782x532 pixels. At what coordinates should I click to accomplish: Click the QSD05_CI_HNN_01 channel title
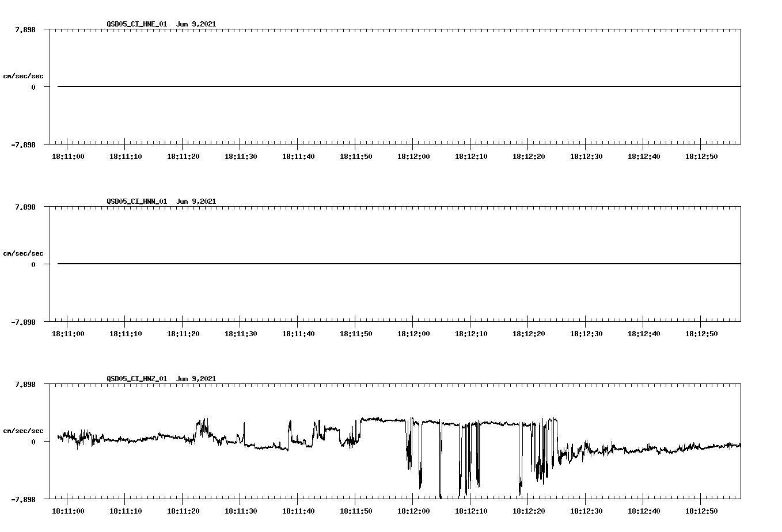tap(137, 202)
